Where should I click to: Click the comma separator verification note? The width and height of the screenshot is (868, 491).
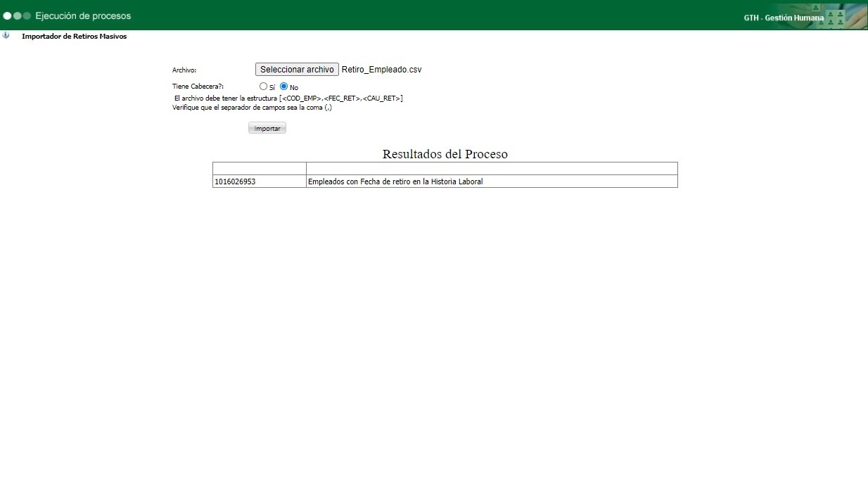pyautogui.click(x=252, y=108)
